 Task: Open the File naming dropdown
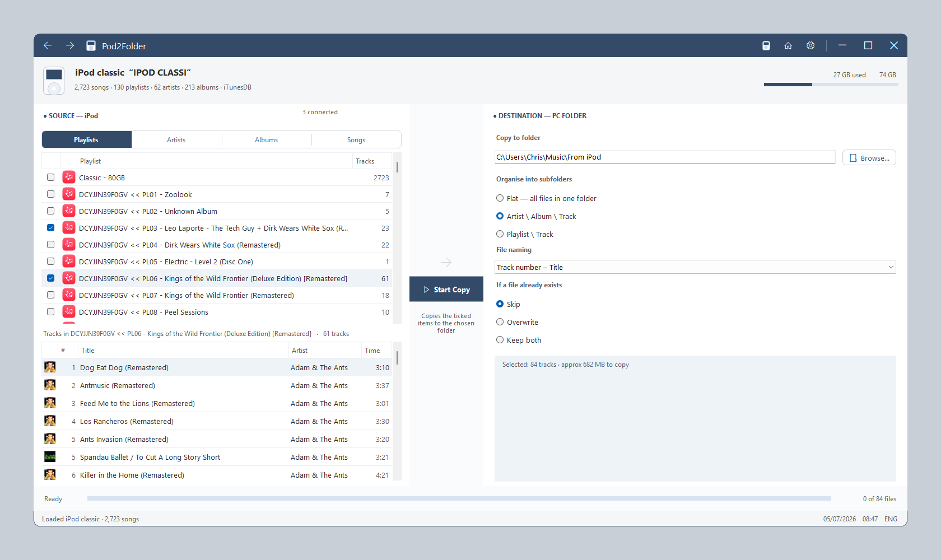coord(695,267)
